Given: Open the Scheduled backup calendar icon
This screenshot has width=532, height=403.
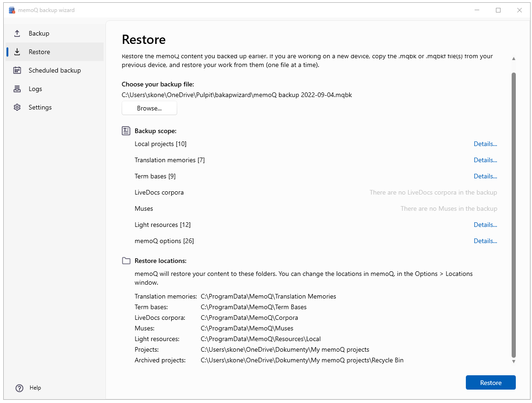Looking at the screenshot, I should pyautogui.click(x=17, y=70).
